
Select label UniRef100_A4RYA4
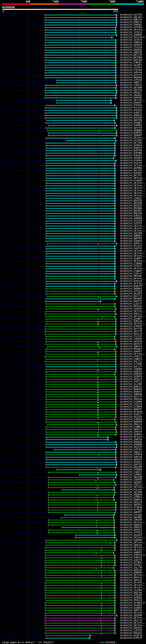pos(131,72)
